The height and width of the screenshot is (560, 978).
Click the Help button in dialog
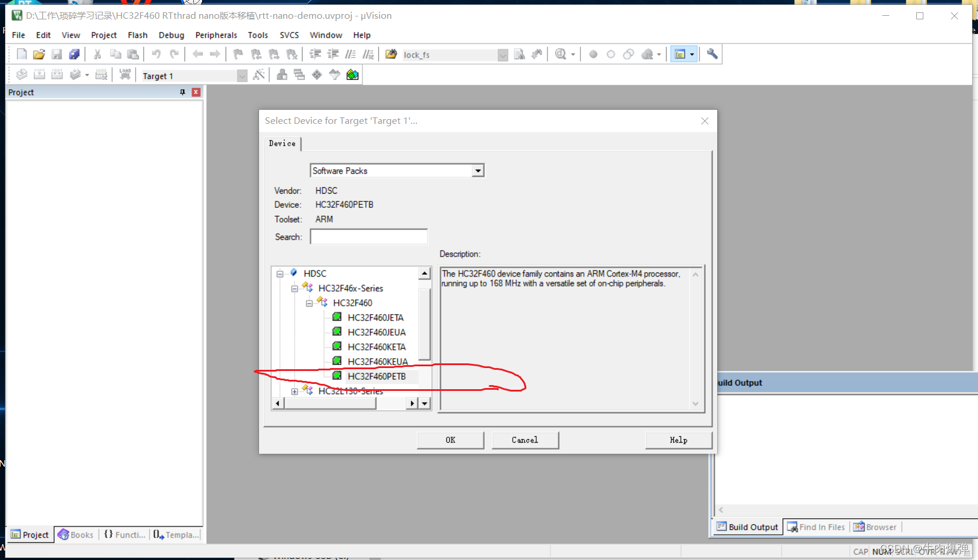tap(678, 440)
